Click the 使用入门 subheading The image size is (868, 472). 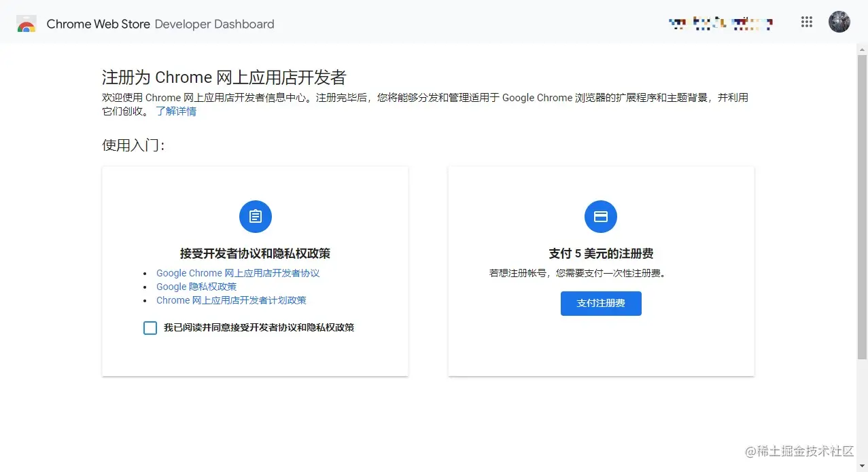tap(133, 145)
